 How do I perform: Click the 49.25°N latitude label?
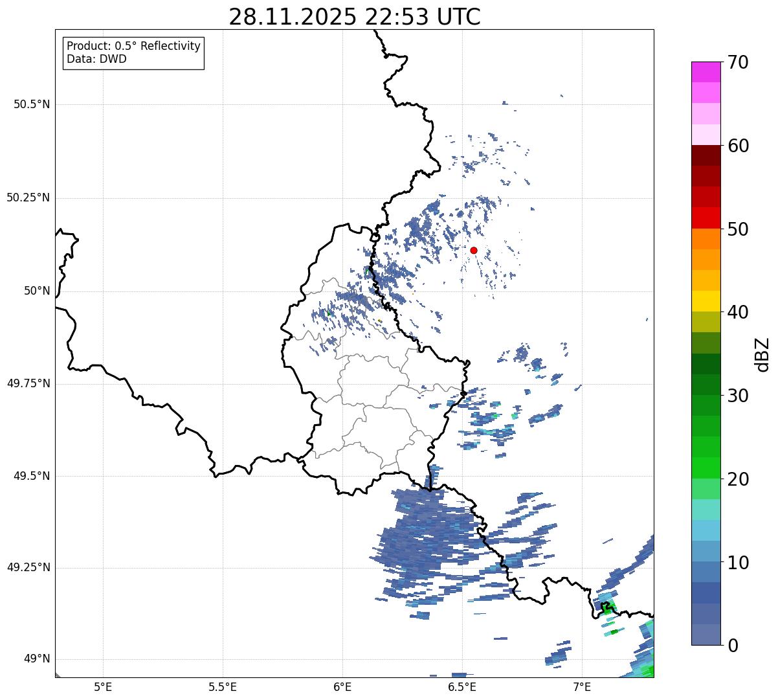pyautogui.click(x=28, y=567)
